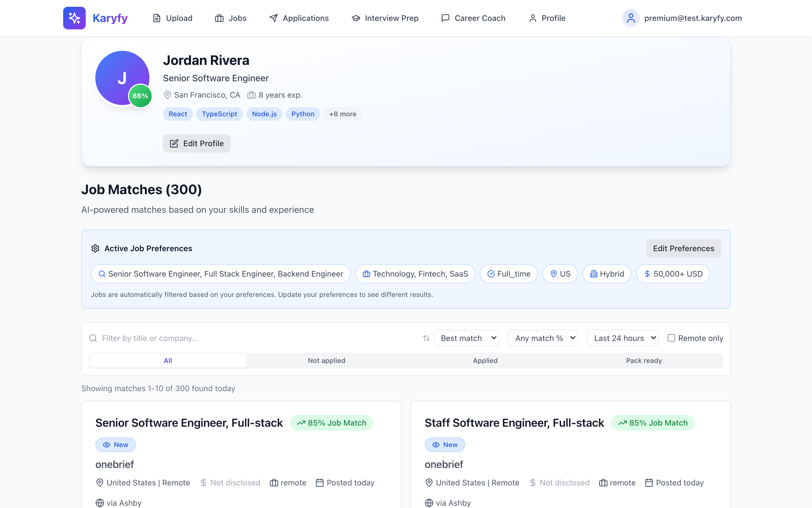This screenshot has width=812, height=508.
Task: Click the location pin icon beside San Francisco
Action: coord(167,95)
